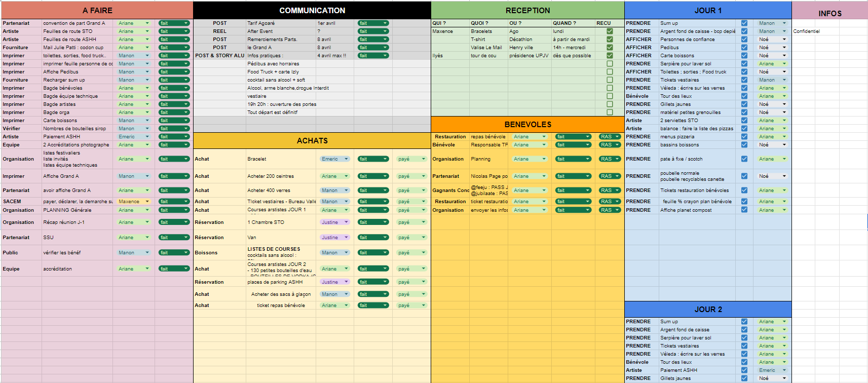Open Ariane dropdown for Récap réunion J-1
This screenshot has width=868, height=383.
click(147, 222)
